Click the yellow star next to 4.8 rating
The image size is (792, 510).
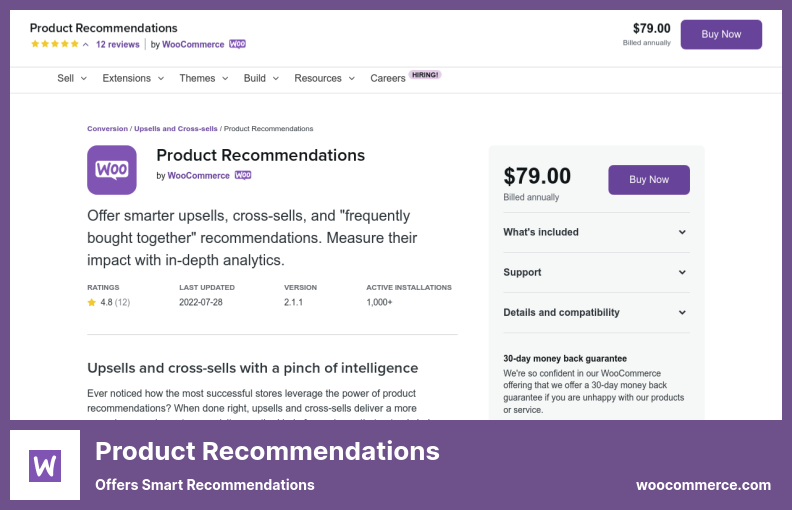coord(92,302)
